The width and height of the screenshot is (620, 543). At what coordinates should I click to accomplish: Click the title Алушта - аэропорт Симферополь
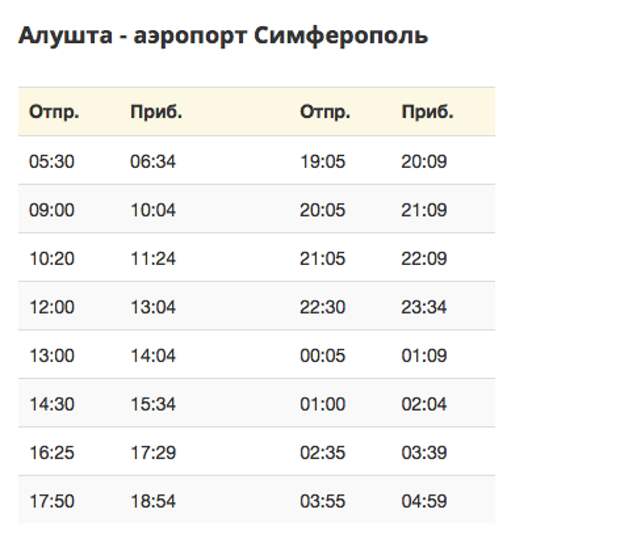pyautogui.click(x=223, y=36)
